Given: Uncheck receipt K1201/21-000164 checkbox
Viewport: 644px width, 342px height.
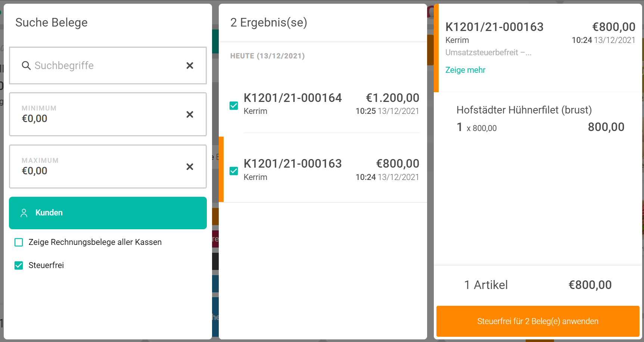Looking at the screenshot, I should [x=234, y=106].
